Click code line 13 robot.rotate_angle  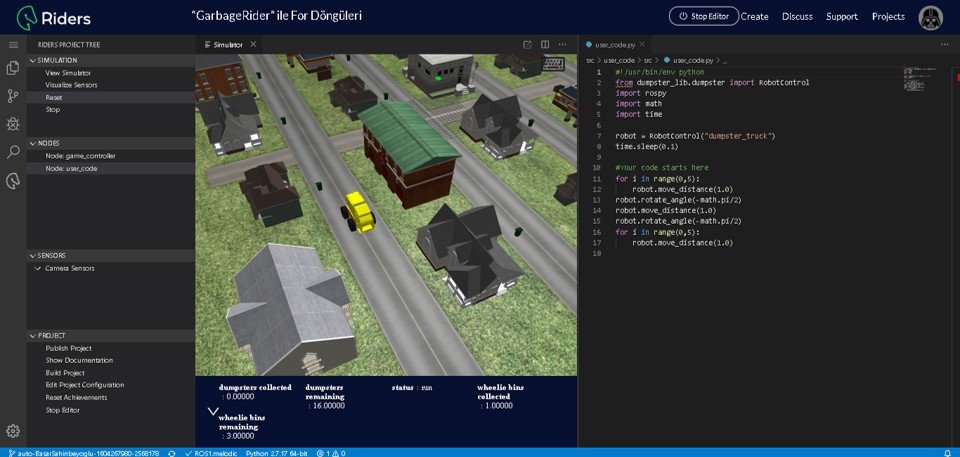click(x=677, y=200)
